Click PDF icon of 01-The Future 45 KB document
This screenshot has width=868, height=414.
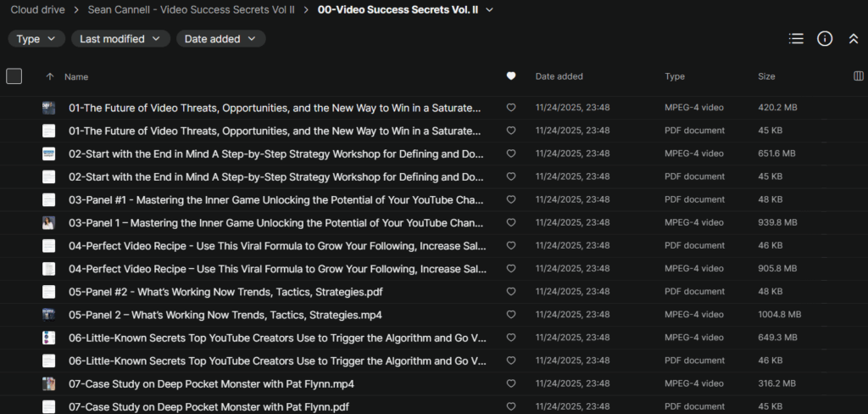point(48,131)
